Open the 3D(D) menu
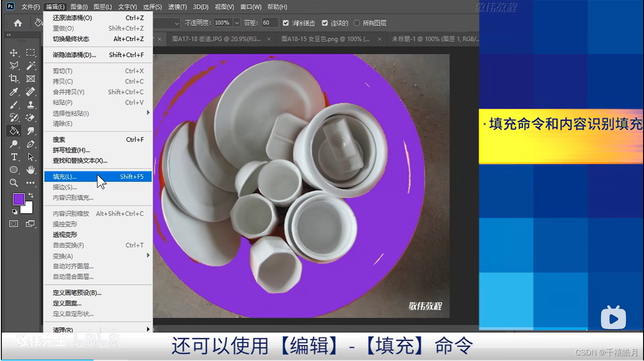 click(201, 7)
